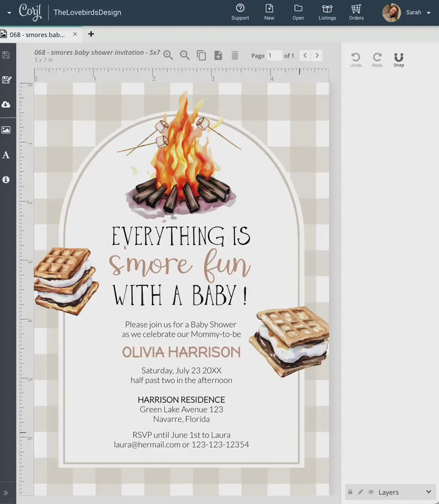Image resolution: width=439 pixels, height=504 pixels.
Task: Expand the Layers panel chevron
Action: (x=429, y=492)
